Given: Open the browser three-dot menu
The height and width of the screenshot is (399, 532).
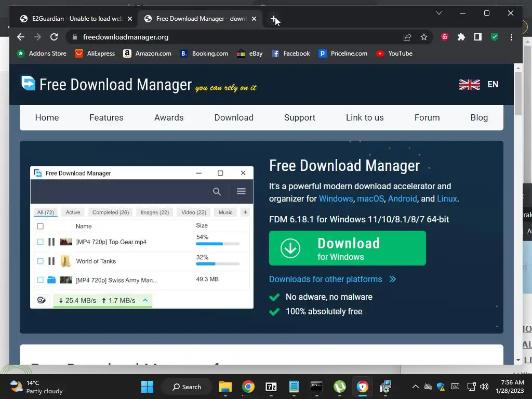Looking at the screenshot, I should point(511,37).
